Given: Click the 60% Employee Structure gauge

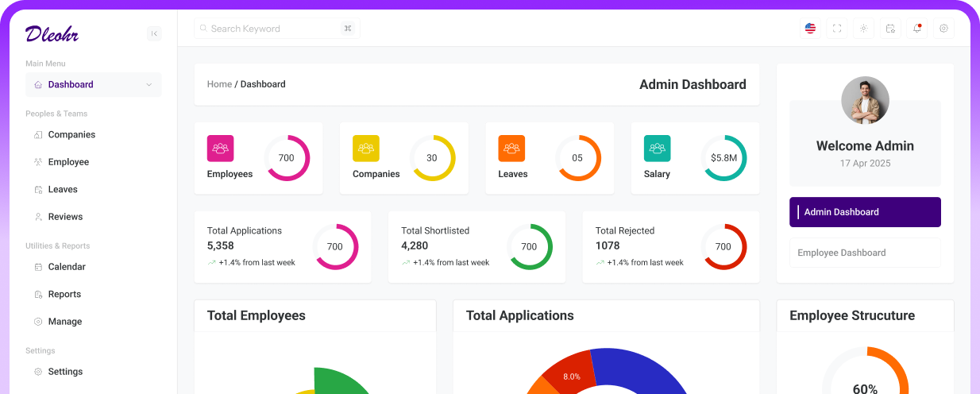Looking at the screenshot, I should tap(865, 372).
